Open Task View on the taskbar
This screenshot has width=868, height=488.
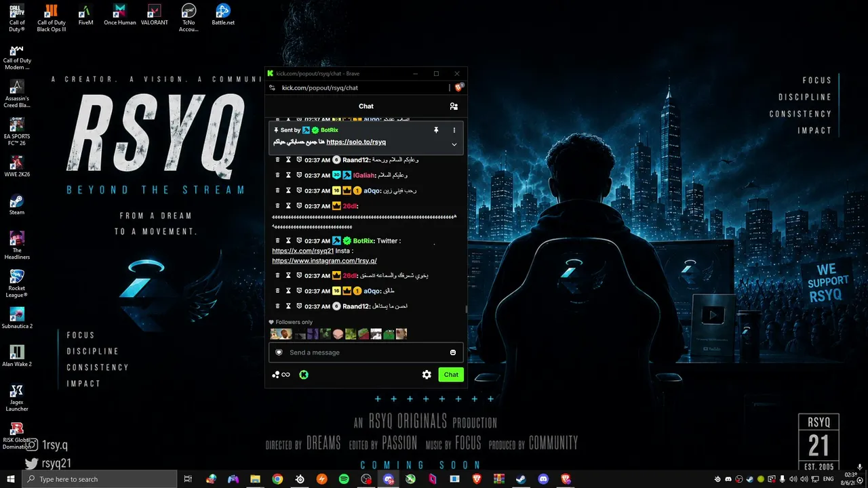(x=189, y=479)
